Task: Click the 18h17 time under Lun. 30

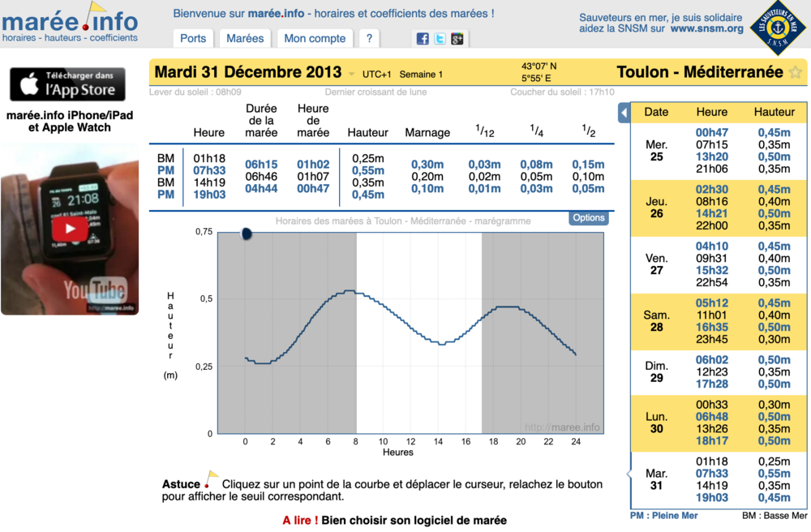Action: point(712,441)
